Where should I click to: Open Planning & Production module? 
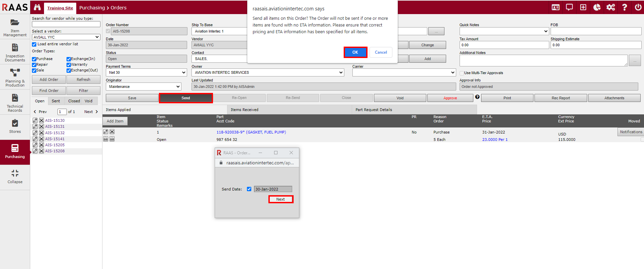click(x=15, y=77)
